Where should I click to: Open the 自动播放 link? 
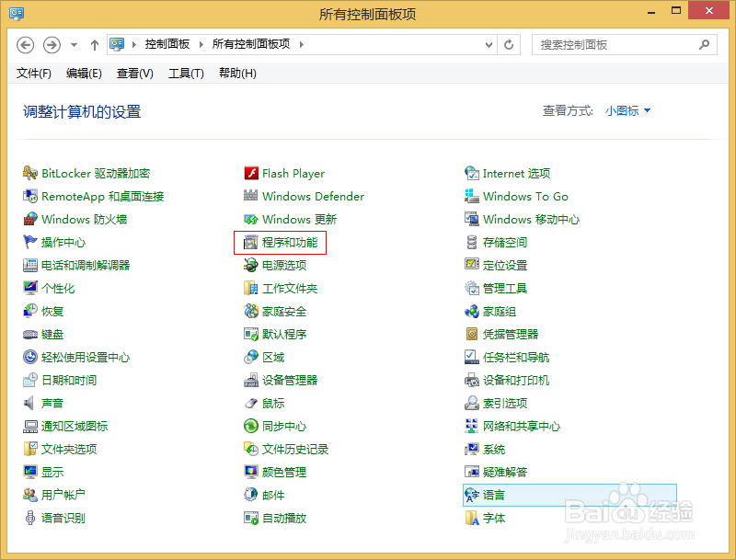284,518
